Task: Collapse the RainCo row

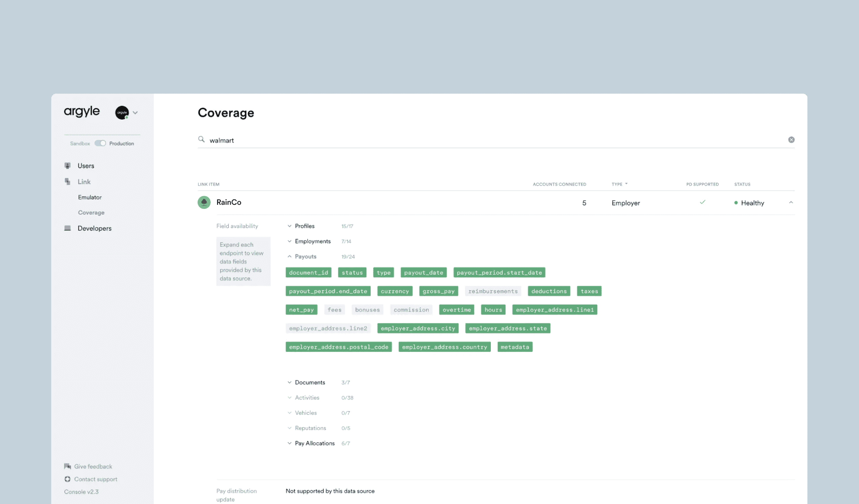Action: [x=791, y=202]
